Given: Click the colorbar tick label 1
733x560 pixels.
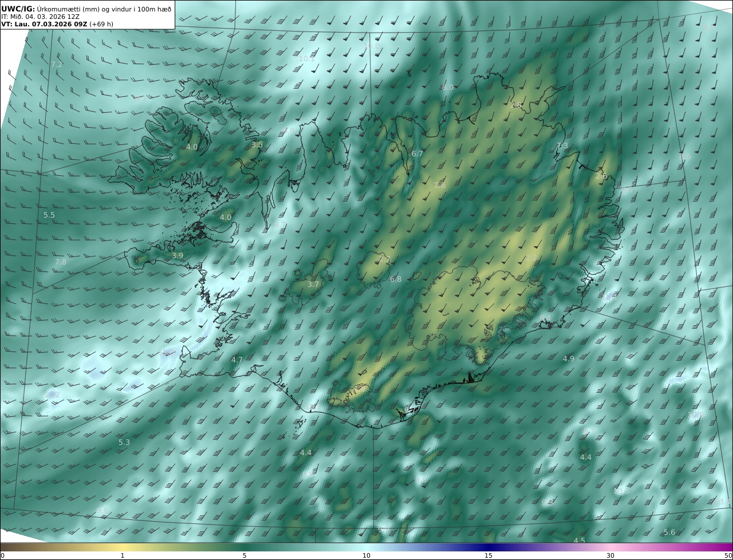Looking at the screenshot, I should 122,556.
